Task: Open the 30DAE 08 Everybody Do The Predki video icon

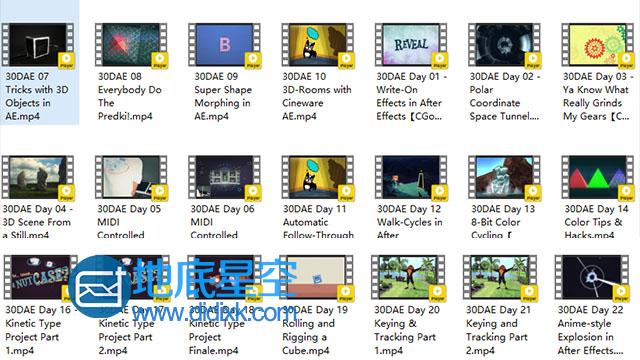Action: coord(131,45)
